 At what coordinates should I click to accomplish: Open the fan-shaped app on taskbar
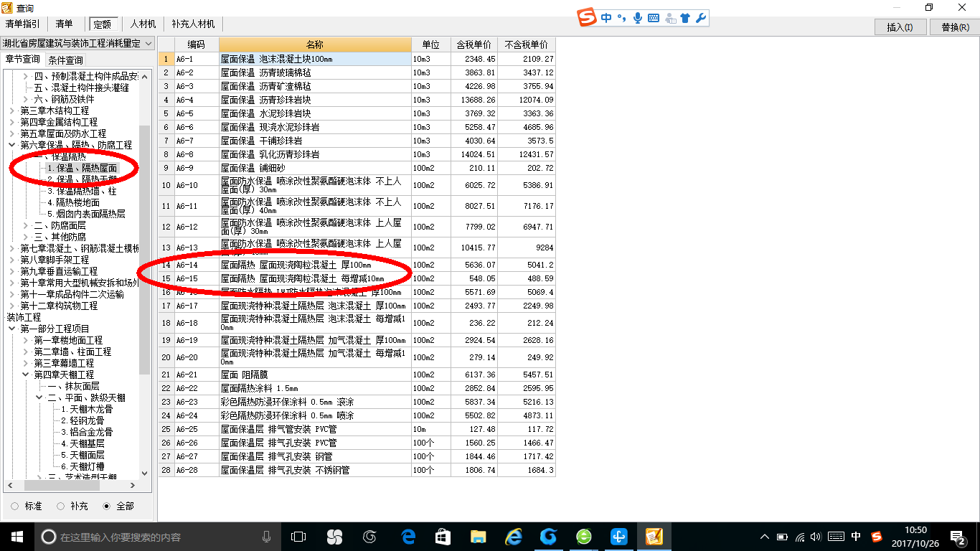point(334,537)
